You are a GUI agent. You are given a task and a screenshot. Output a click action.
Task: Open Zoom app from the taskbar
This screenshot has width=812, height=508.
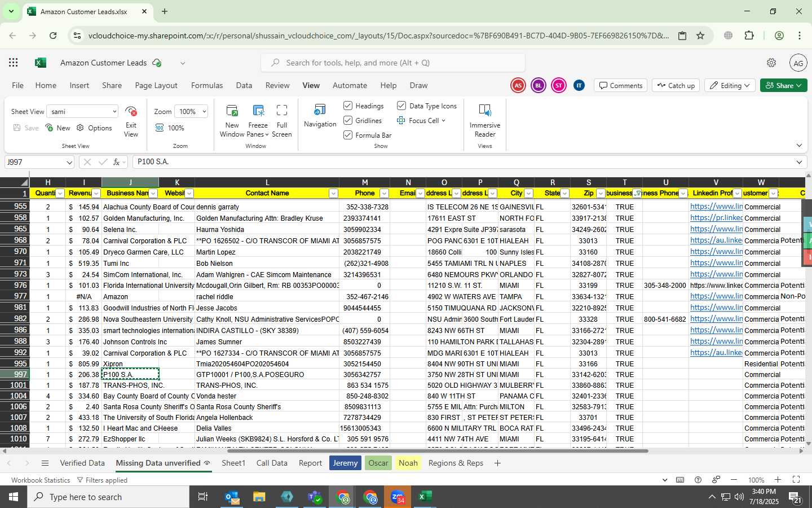398,497
